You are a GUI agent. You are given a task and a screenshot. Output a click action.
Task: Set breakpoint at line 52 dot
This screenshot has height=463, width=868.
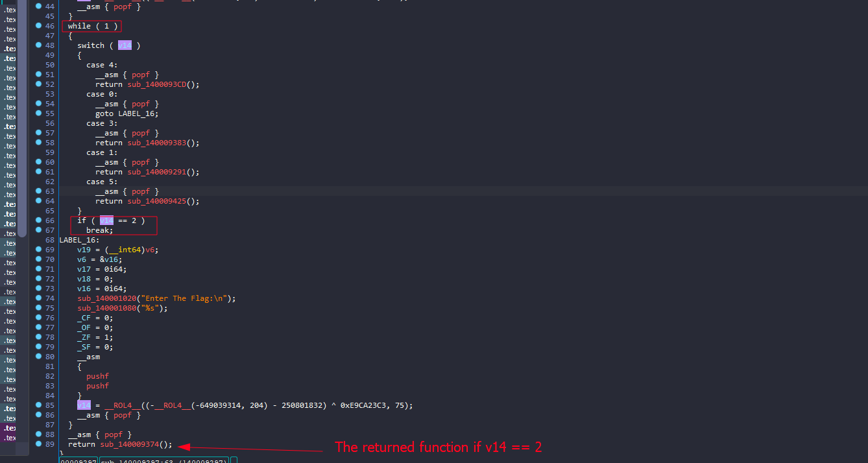click(39, 84)
